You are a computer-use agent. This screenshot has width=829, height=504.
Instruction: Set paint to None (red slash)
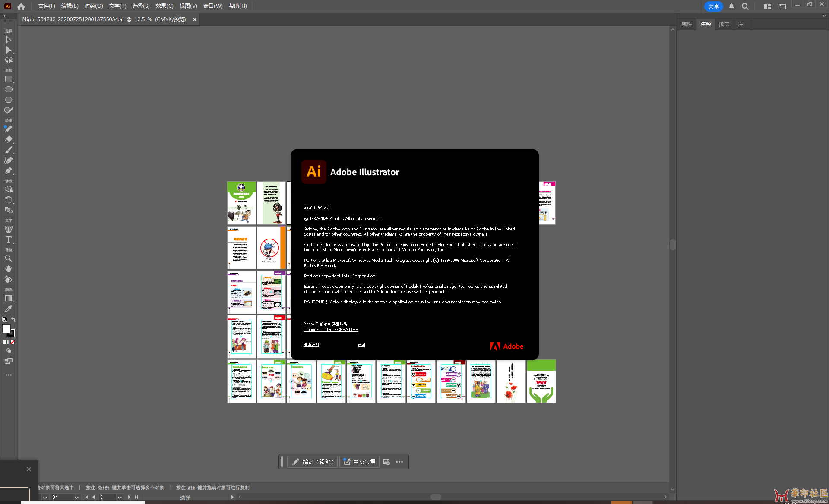tap(13, 342)
